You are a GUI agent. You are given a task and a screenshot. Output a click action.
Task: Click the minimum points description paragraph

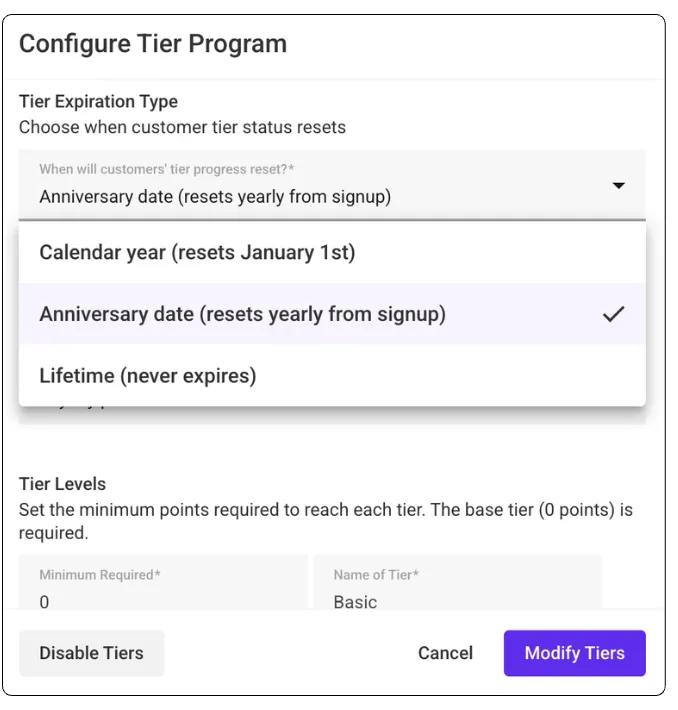coord(326,521)
